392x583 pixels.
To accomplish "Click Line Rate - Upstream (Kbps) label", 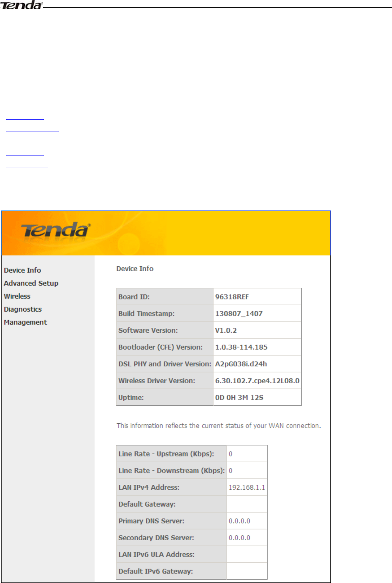I will (x=166, y=454).
